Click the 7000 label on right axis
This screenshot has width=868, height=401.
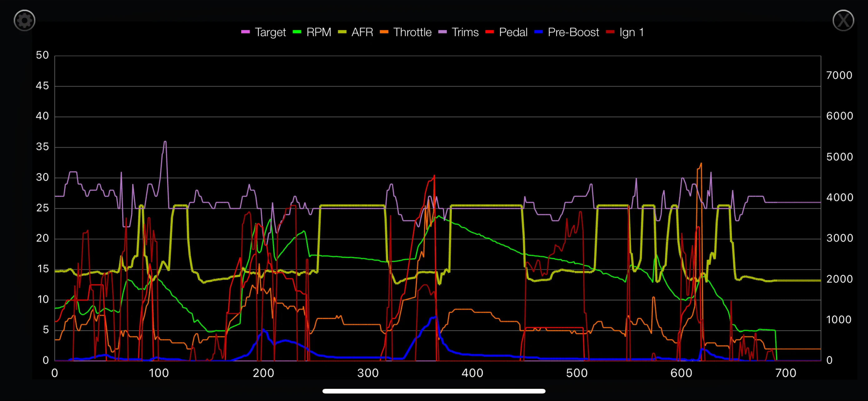tap(839, 75)
